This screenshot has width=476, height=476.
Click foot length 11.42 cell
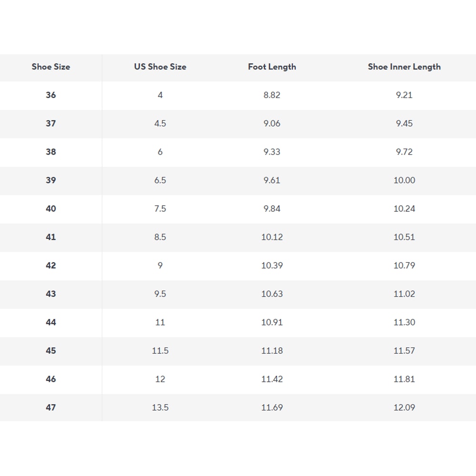coord(272,379)
